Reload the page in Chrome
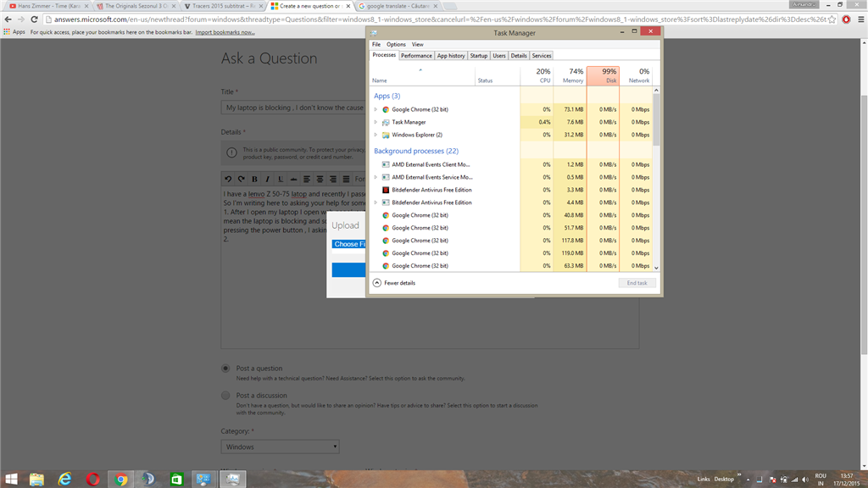This screenshot has height=488, width=868. [x=34, y=19]
